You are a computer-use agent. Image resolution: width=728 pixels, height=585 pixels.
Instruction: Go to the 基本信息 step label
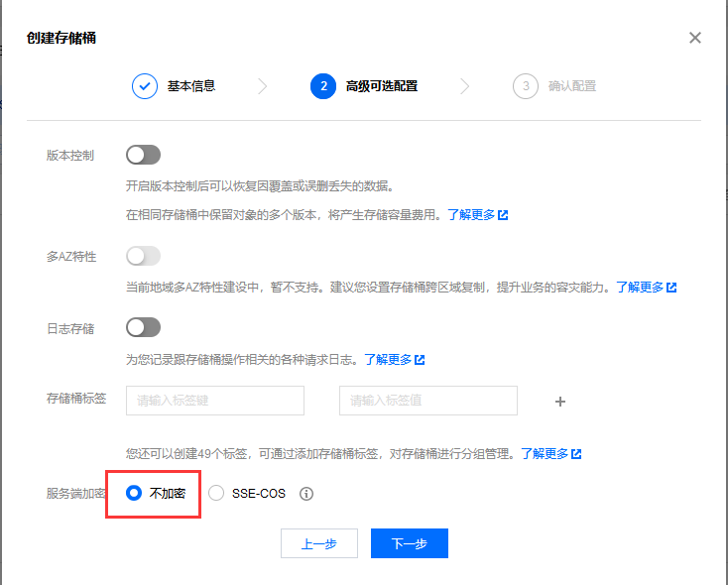point(191,86)
